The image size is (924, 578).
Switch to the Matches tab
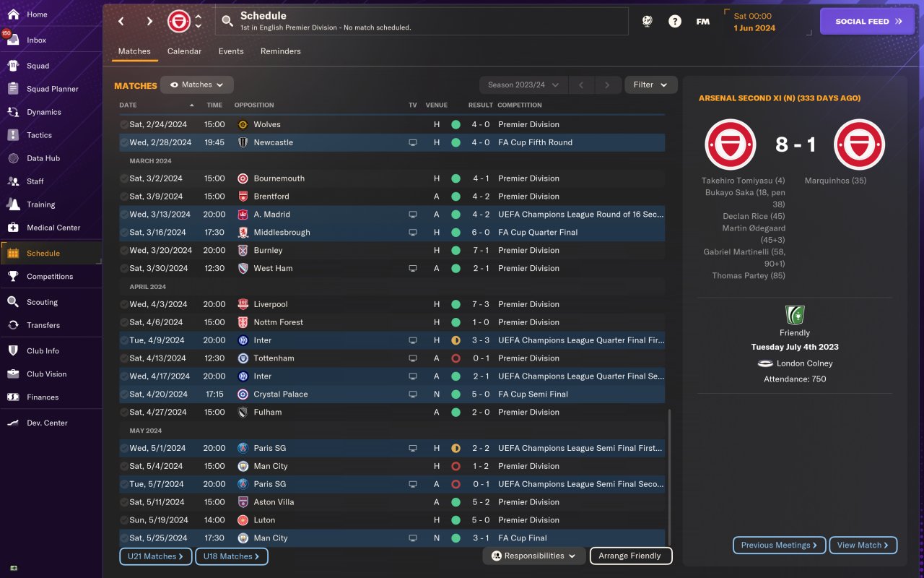(134, 52)
